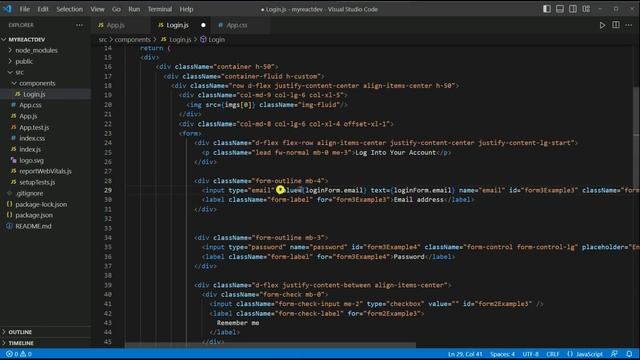Toggle primary side bar layout icon
Screen dimensions: 640x360
[547, 9]
